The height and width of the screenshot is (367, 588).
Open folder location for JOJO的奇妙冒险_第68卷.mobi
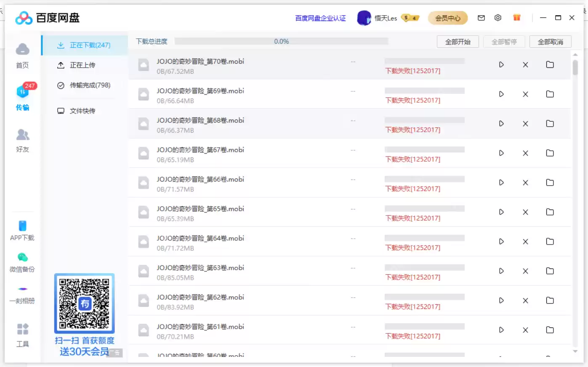550,123
